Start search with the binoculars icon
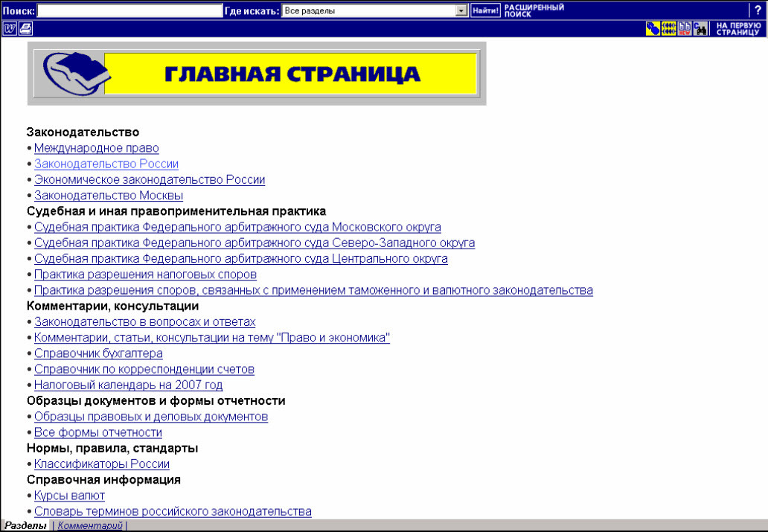This screenshot has width=768, height=532. pos(700,28)
